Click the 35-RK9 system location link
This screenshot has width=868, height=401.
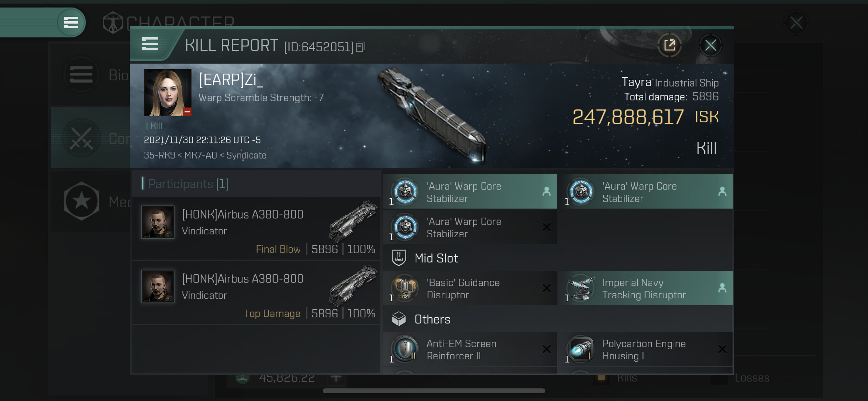pyautogui.click(x=160, y=155)
